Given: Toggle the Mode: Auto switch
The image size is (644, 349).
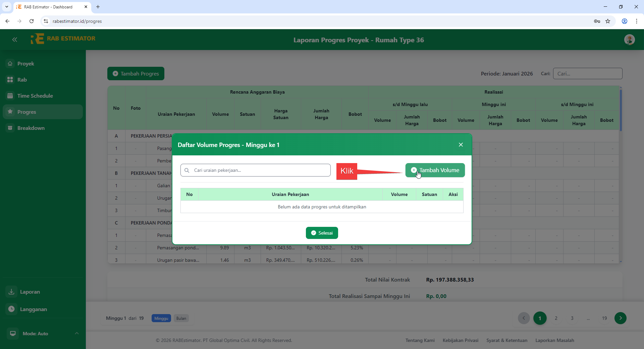Looking at the screenshot, I should tap(12, 333).
